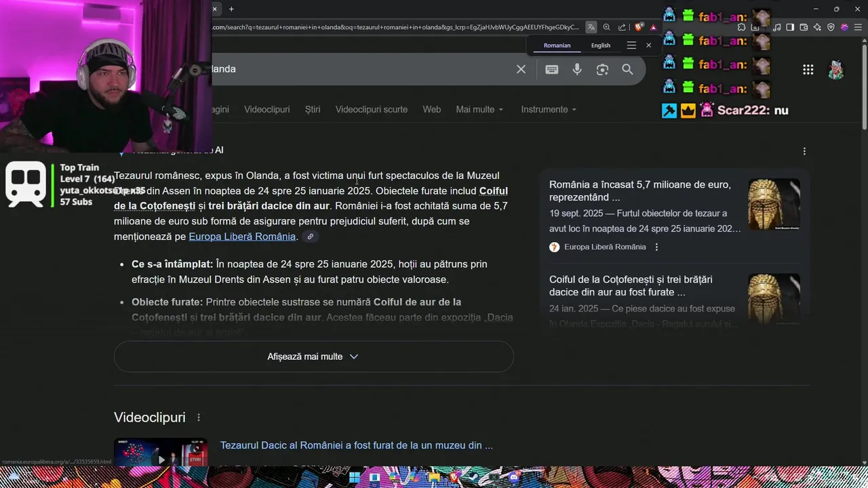The width and height of the screenshot is (868, 488).
Task: Click the 'Ce s-a întâmplat:' bullet text
Action: tap(172, 264)
